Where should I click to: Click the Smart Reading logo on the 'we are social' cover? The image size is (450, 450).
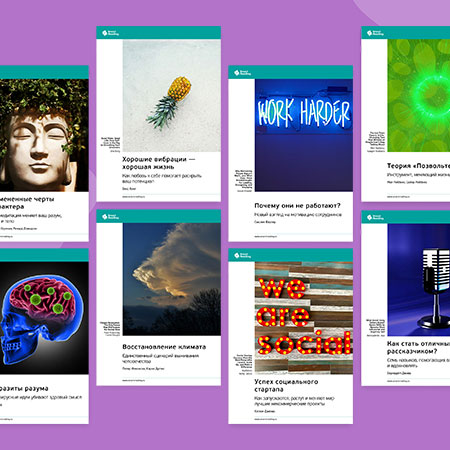click(x=242, y=255)
